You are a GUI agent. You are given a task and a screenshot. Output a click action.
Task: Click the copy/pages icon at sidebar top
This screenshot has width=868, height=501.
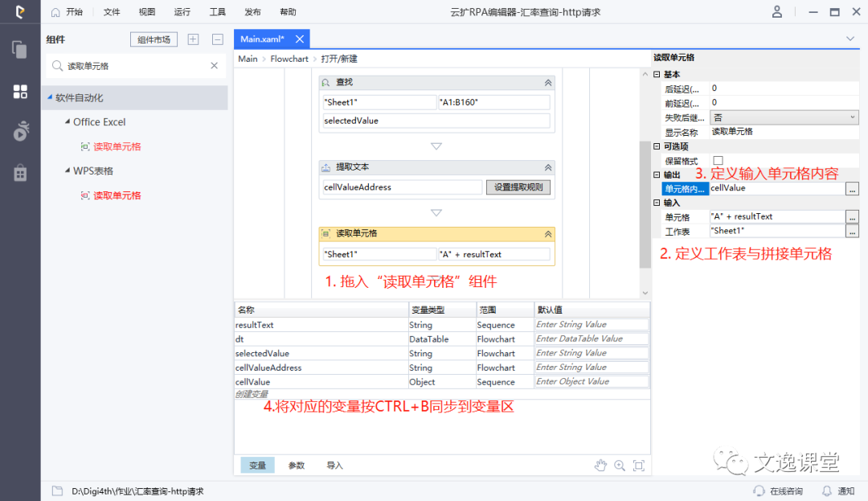(x=18, y=48)
